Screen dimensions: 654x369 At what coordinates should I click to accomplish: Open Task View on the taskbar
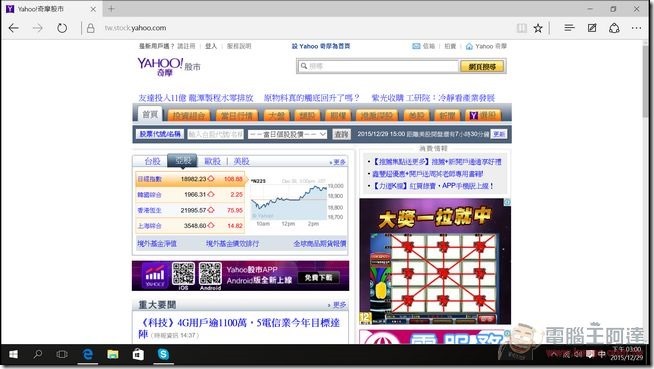[x=62, y=354]
